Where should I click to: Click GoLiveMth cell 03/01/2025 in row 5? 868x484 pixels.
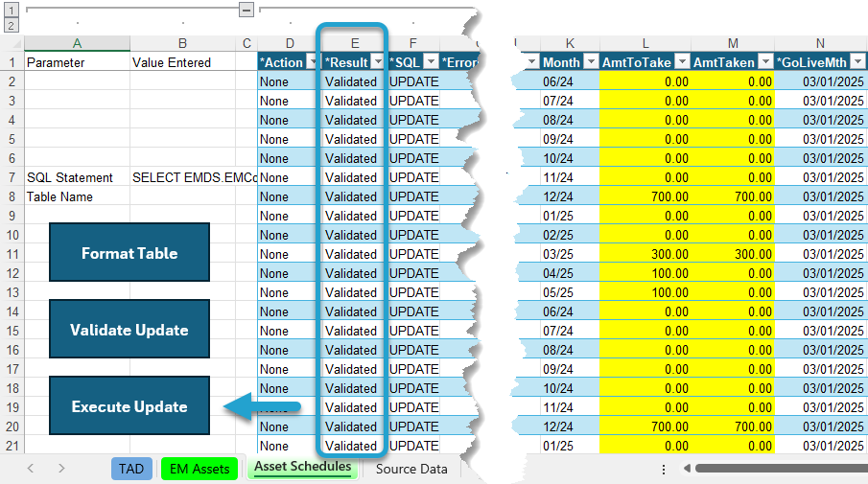[x=820, y=139]
